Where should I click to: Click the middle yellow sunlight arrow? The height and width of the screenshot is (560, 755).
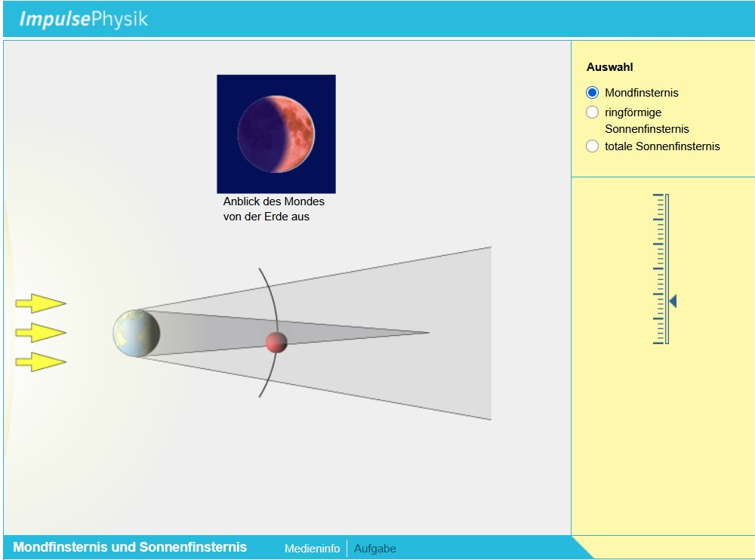click(x=41, y=332)
